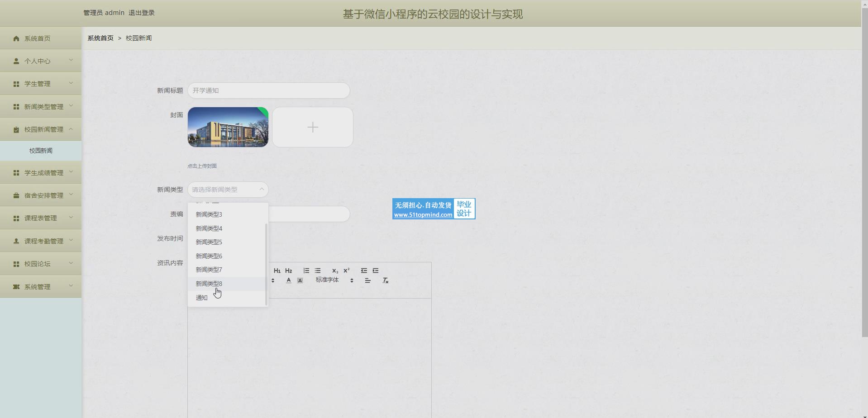This screenshot has width=868, height=418.
Task: Open 课程表管理 sidebar menu
Action: tap(41, 218)
